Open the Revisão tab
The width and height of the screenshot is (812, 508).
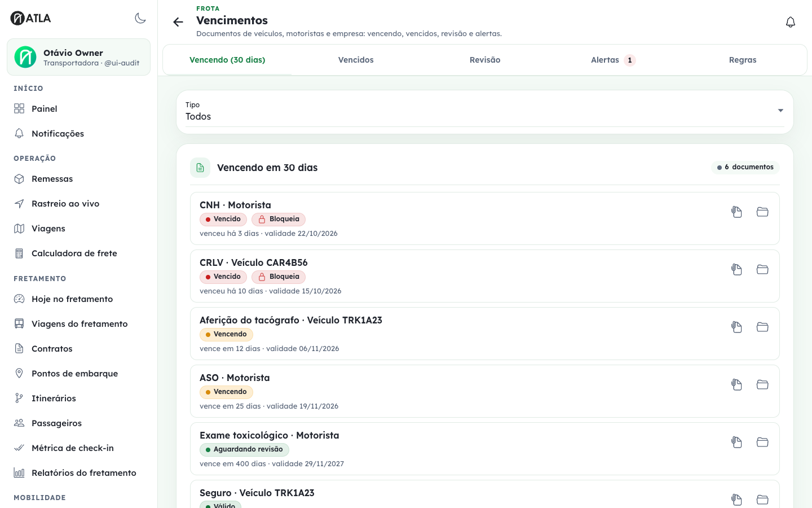pyautogui.click(x=485, y=60)
